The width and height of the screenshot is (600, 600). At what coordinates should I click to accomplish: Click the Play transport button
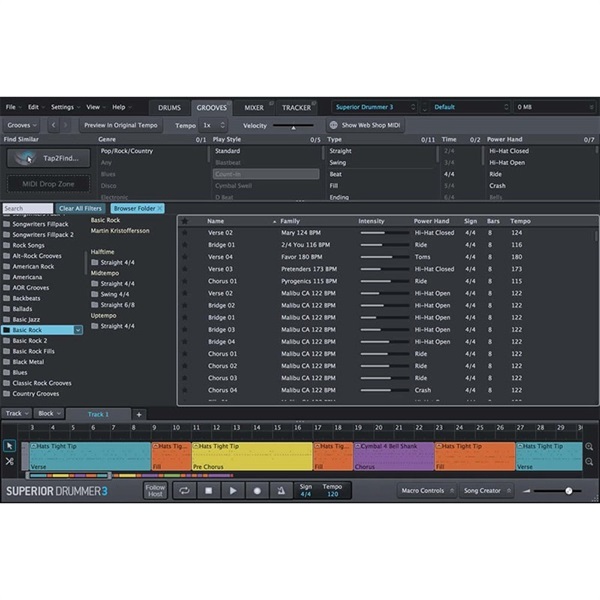(233, 491)
